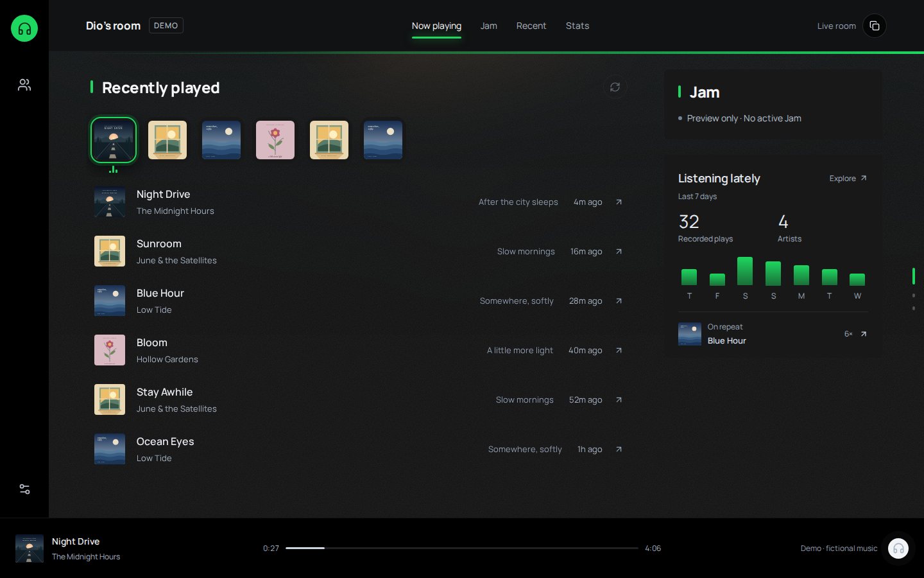Click the Night Drive cover in player bar
The height and width of the screenshot is (578, 924).
point(30,548)
